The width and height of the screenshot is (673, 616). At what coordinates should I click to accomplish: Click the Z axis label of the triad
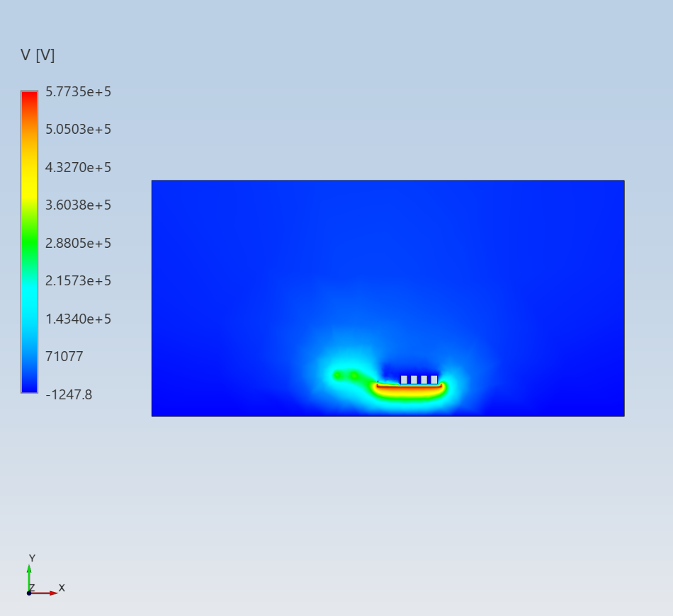(32, 588)
